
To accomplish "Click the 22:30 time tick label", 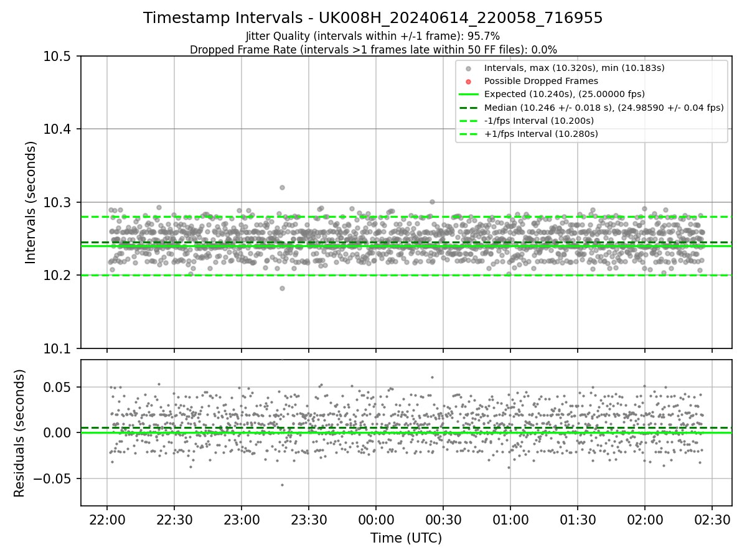I will 174,519.
